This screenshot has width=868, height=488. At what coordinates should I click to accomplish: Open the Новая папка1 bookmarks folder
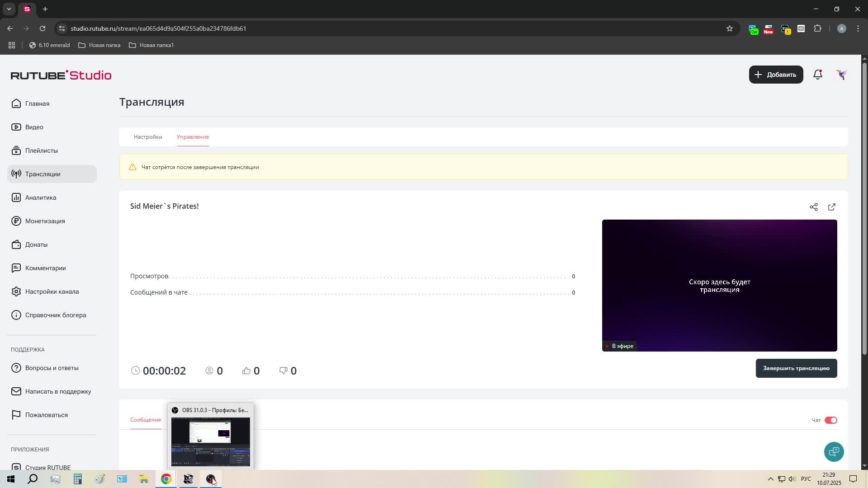click(151, 45)
